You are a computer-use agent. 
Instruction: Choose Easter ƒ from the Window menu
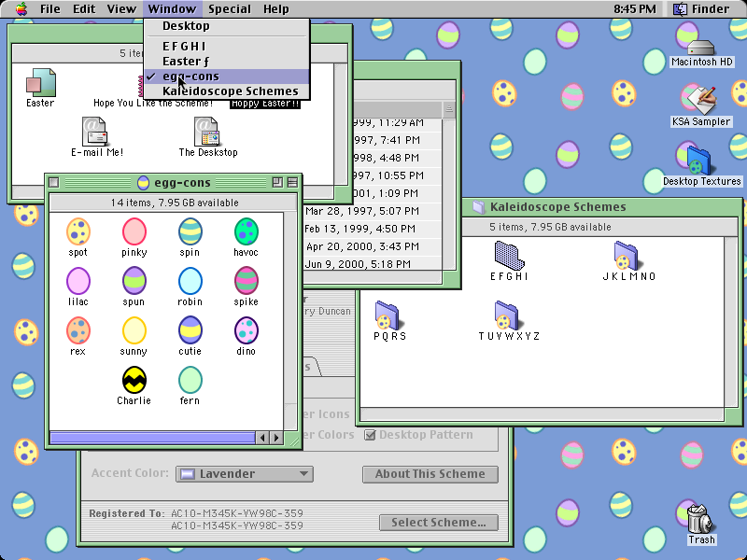coord(227,62)
